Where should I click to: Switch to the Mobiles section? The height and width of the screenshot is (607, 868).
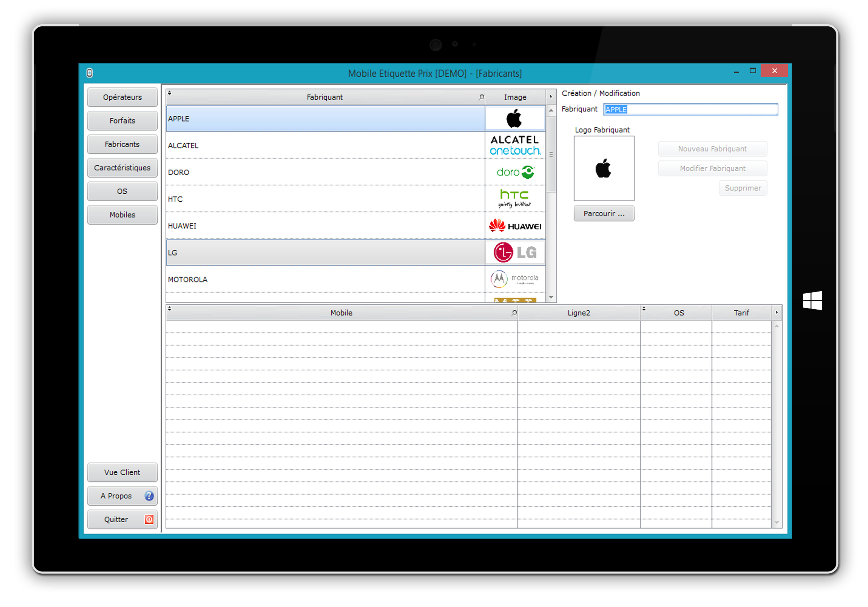pyautogui.click(x=122, y=215)
